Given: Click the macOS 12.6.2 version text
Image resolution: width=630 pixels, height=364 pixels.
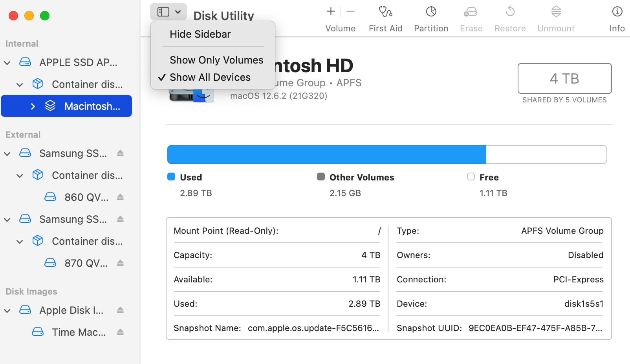Looking at the screenshot, I should click(x=278, y=96).
